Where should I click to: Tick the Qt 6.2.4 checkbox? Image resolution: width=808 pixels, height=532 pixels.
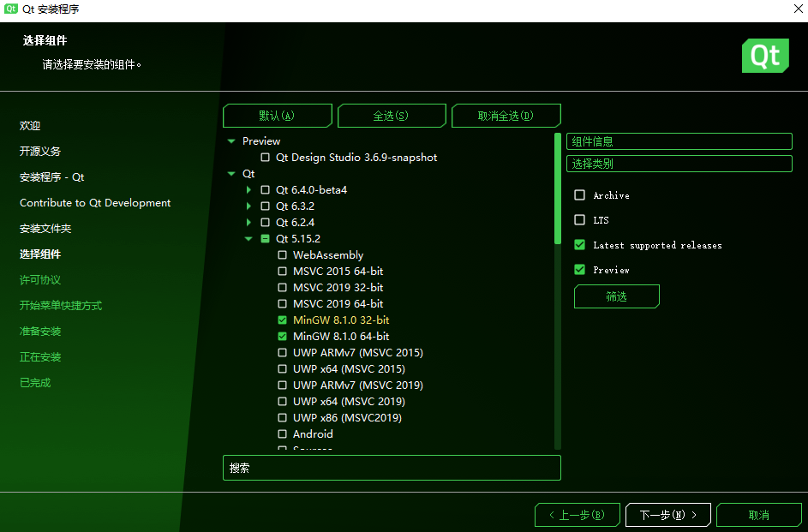point(265,223)
